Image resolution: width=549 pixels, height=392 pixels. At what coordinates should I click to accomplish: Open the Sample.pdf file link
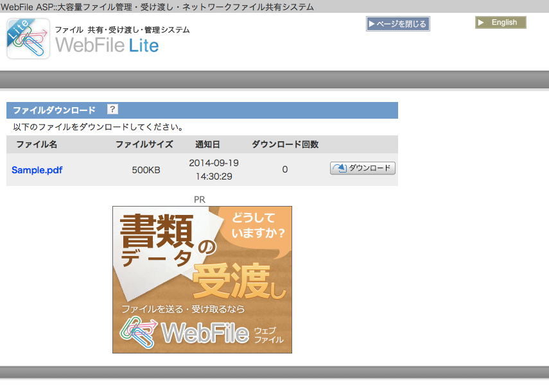pyautogui.click(x=37, y=170)
